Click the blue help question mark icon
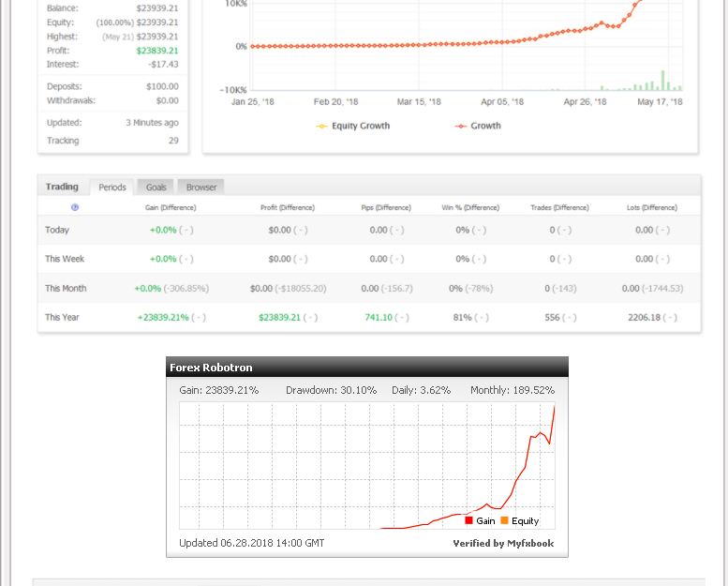The image size is (728, 586). [x=75, y=208]
